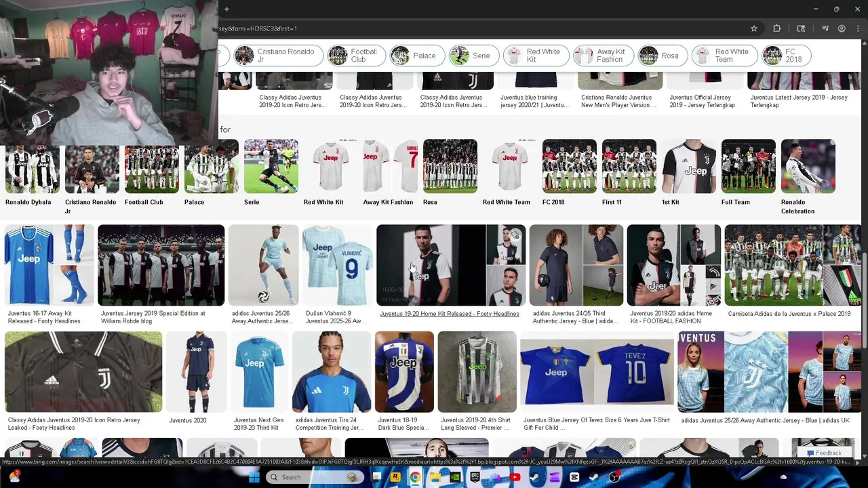Click the Feedback button
The width and height of the screenshot is (868, 488).
click(823, 453)
